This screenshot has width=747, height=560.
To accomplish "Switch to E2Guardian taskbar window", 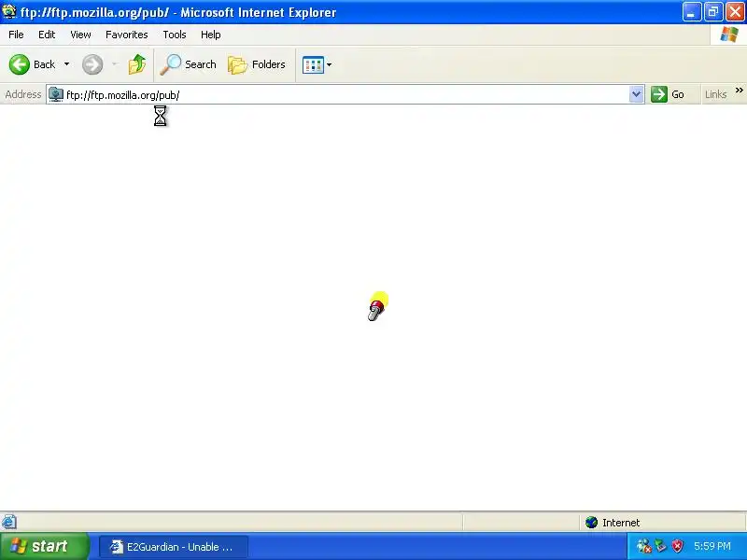I will tap(174, 547).
